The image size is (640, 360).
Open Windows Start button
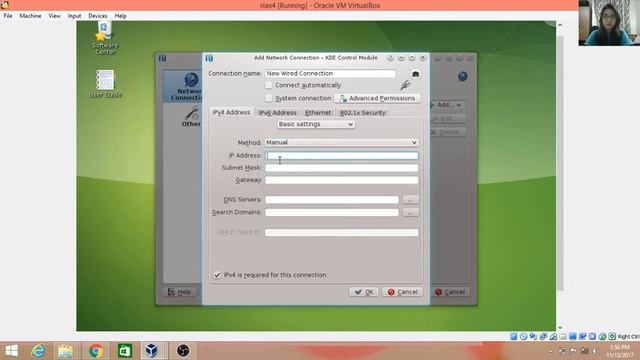11,351
